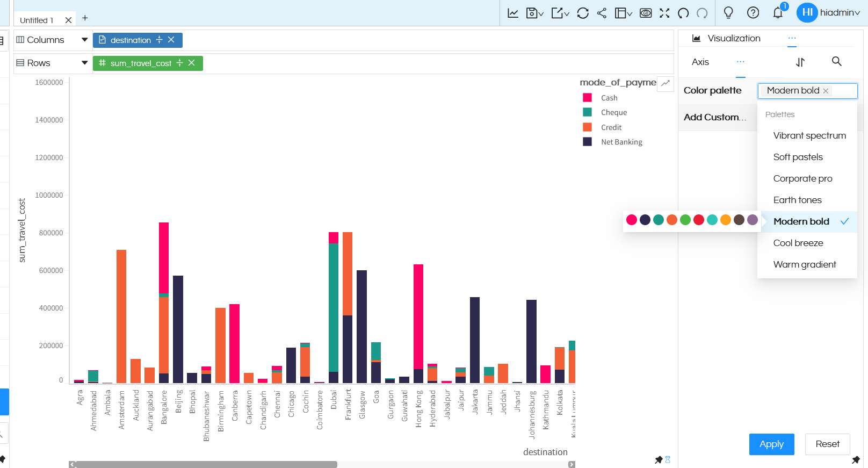Image resolution: width=868 pixels, height=468 pixels.
Task: Search visualization properties with the magnifier icon
Action: tap(836, 61)
